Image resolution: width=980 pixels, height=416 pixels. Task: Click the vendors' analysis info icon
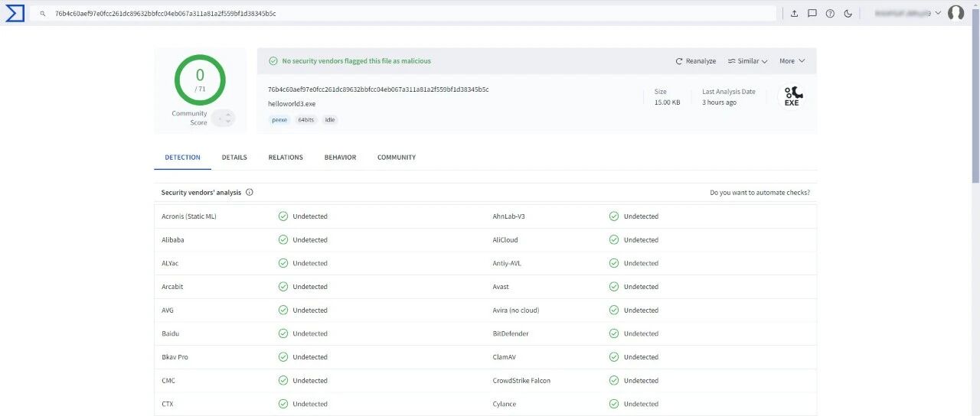pyautogui.click(x=250, y=193)
